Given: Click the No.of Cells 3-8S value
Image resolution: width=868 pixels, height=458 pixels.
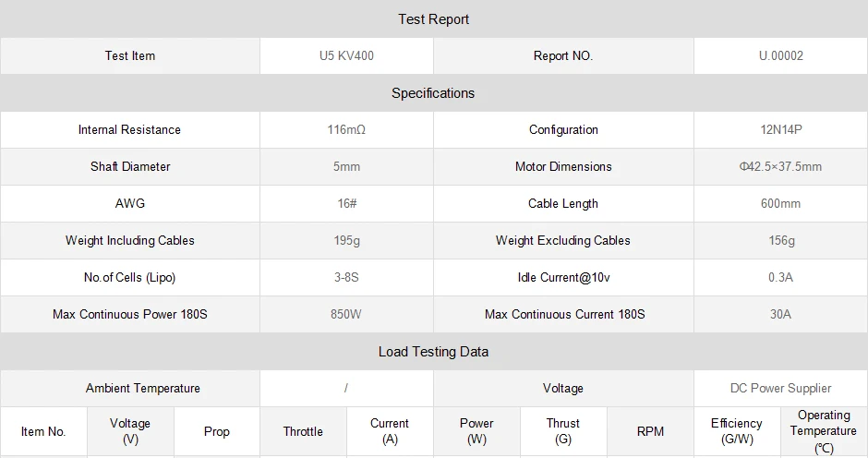Looking at the screenshot, I should [346, 277].
